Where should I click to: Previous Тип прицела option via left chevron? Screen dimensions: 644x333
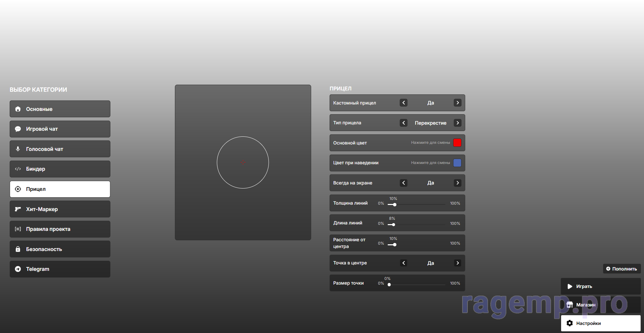pos(404,123)
